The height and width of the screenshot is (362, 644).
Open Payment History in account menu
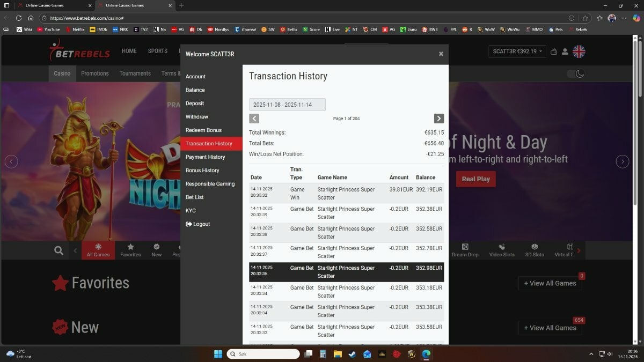[205, 157]
